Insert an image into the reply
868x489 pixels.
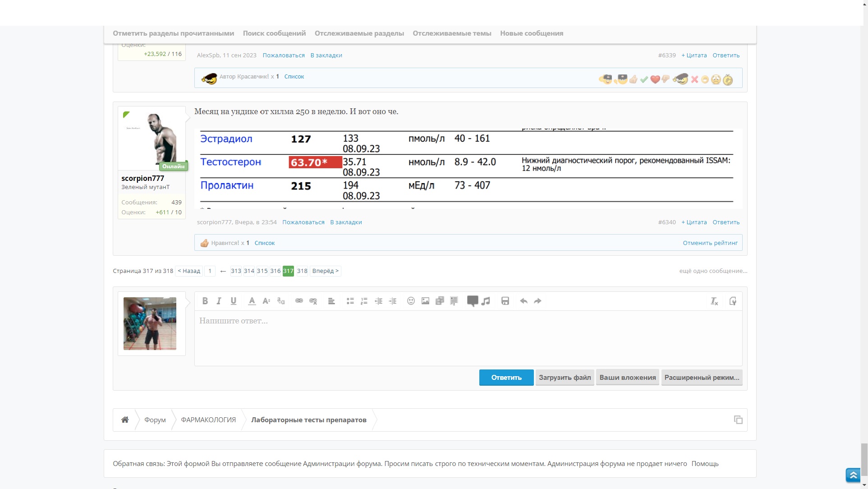click(x=425, y=301)
